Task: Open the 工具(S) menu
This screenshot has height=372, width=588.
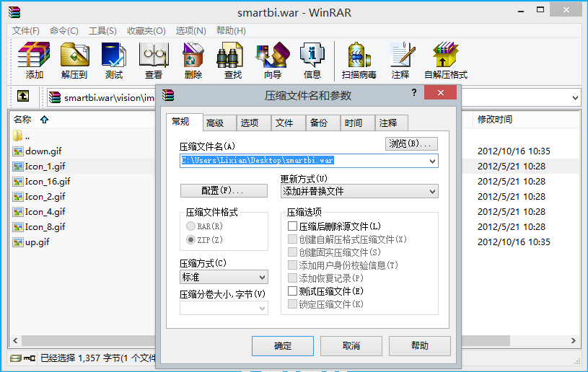Action: [102, 31]
